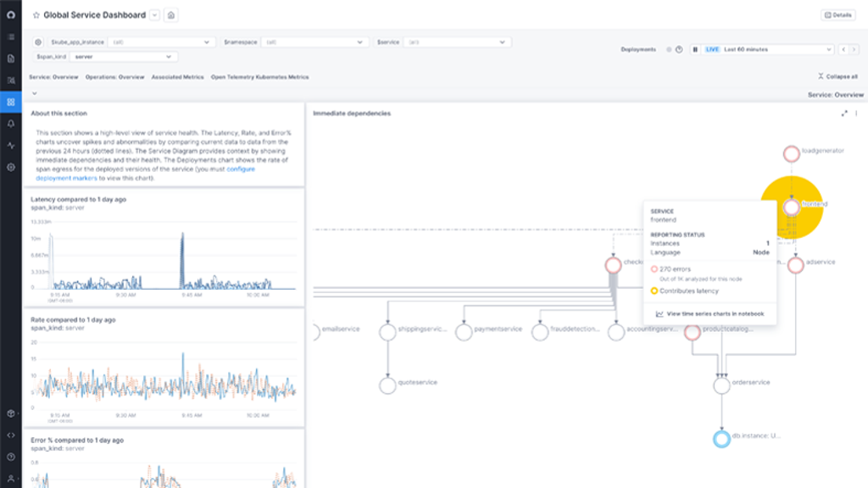This screenshot has width=868, height=488.
Task: Select the shippingservice node
Action: (x=387, y=332)
